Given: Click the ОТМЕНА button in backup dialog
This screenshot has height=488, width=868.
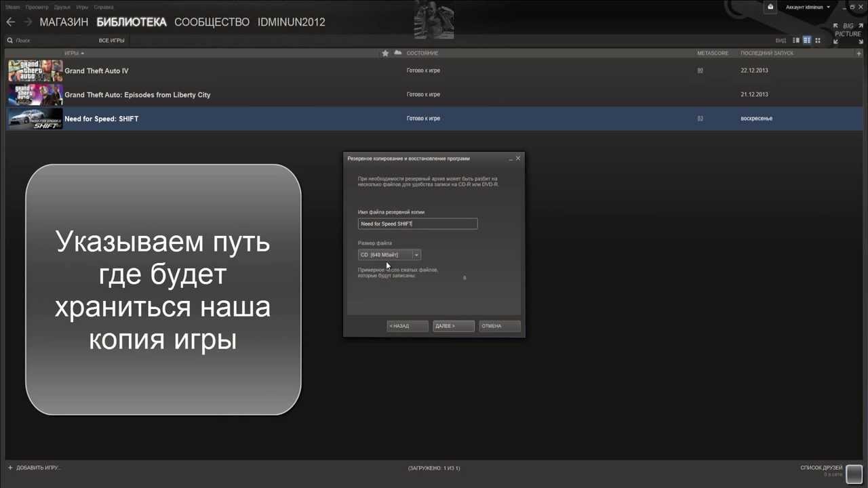Looking at the screenshot, I should pyautogui.click(x=500, y=326).
